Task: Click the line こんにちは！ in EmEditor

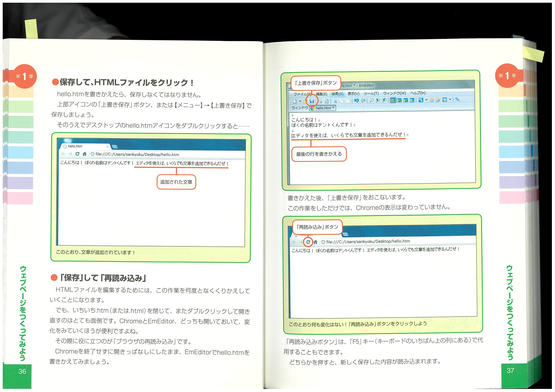Action: click(304, 120)
